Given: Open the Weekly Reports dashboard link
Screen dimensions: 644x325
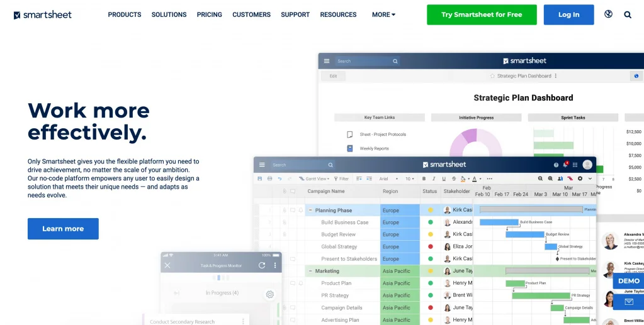Looking at the screenshot, I should pos(374,148).
